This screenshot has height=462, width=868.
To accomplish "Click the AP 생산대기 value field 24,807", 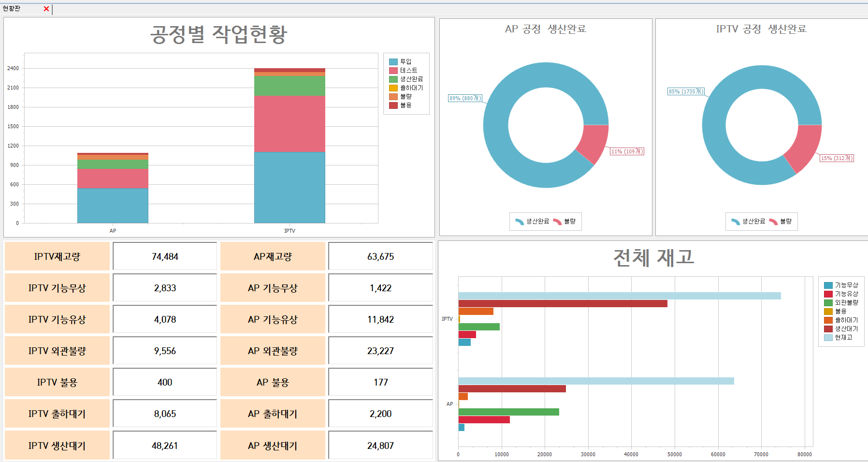I will [x=380, y=446].
